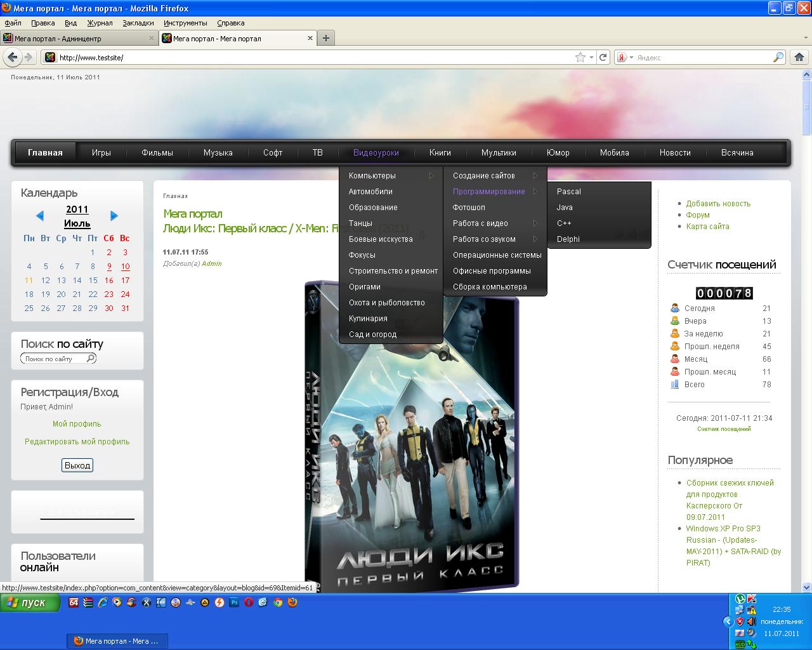Click the URL address bar

tap(314, 57)
